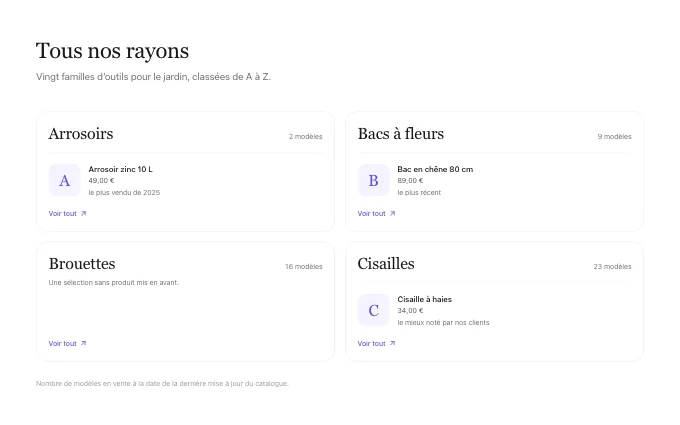The image size is (680, 425).
Task: Select the 'Arrosoirs' card heading
Action: tap(81, 134)
